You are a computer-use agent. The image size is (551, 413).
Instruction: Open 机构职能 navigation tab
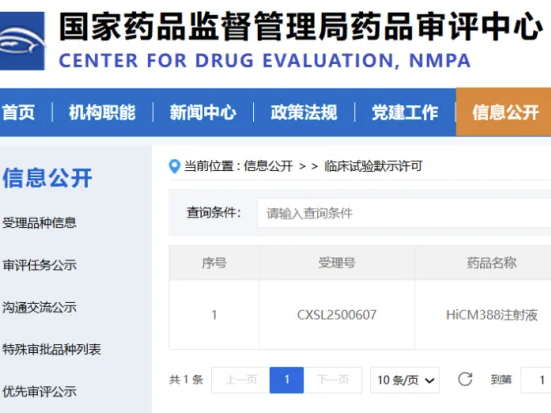pyautogui.click(x=102, y=112)
